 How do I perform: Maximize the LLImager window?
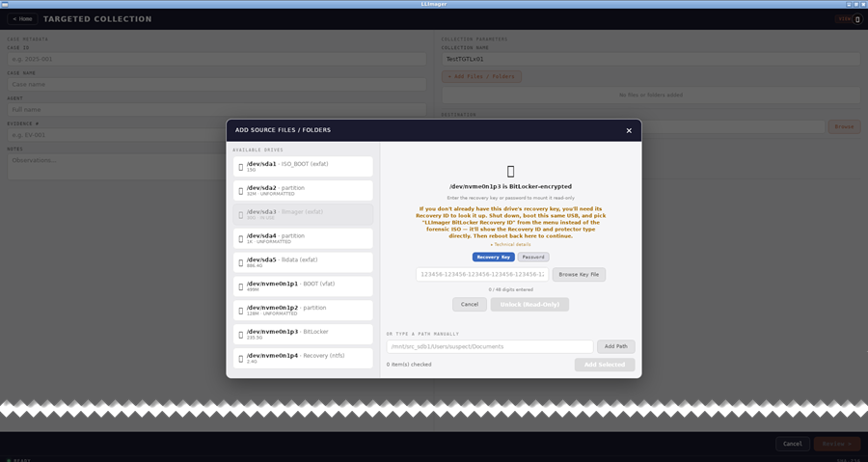855,4
